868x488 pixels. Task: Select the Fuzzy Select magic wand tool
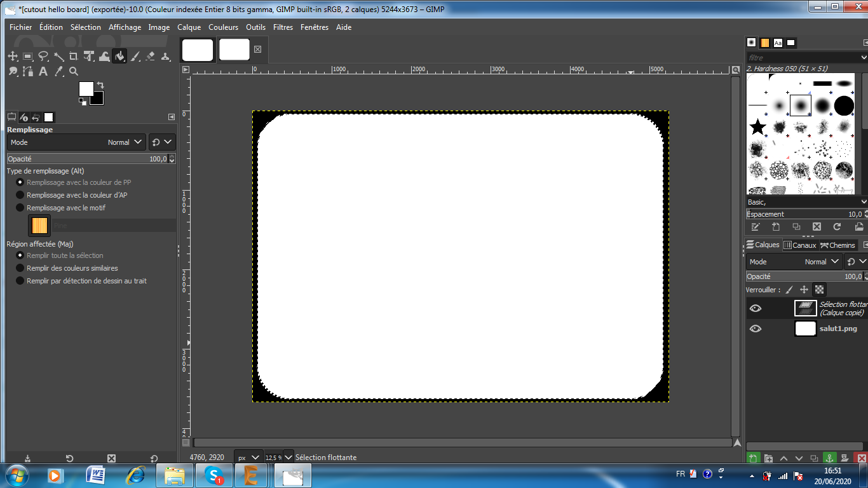click(x=58, y=57)
